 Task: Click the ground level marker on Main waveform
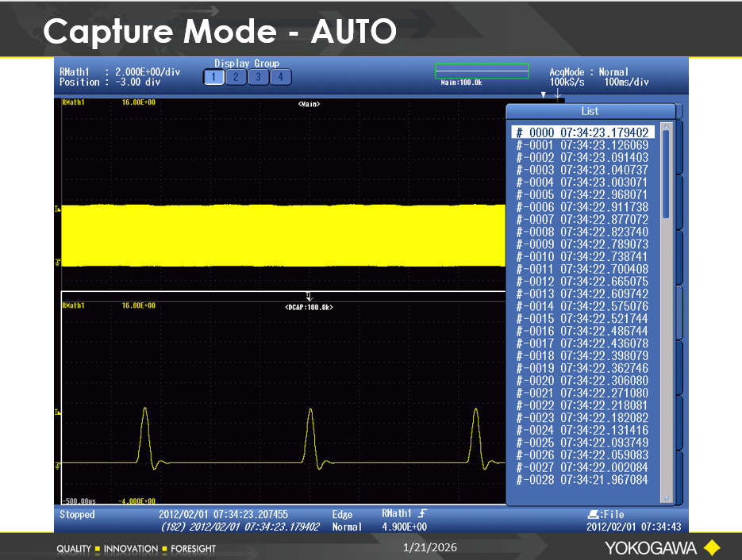click(x=57, y=263)
